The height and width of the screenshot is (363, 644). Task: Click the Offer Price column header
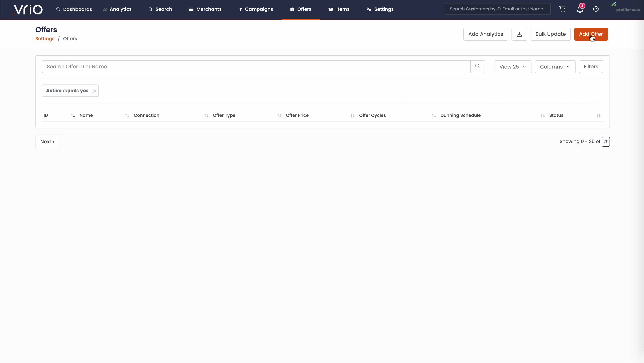pos(297,115)
